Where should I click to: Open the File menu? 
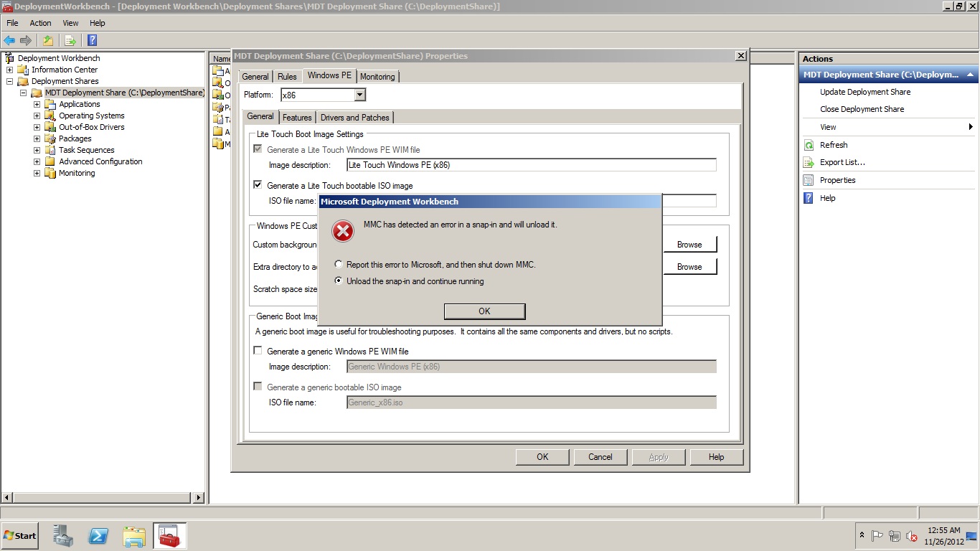click(12, 23)
